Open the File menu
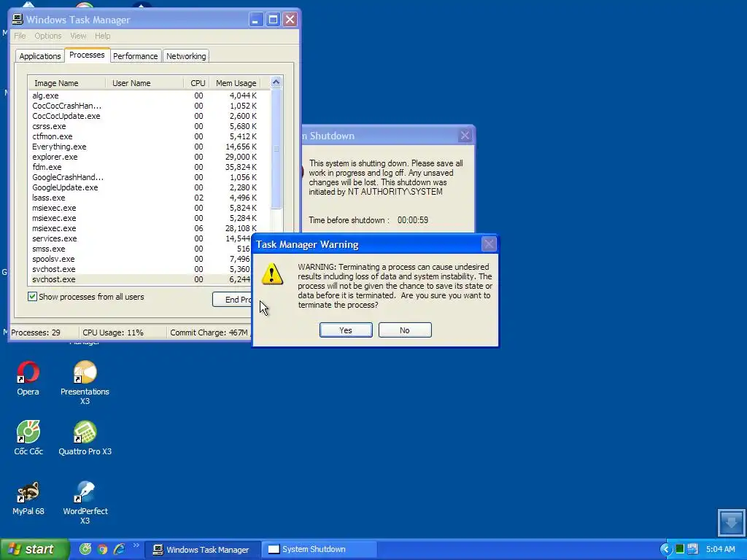 [x=20, y=36]
